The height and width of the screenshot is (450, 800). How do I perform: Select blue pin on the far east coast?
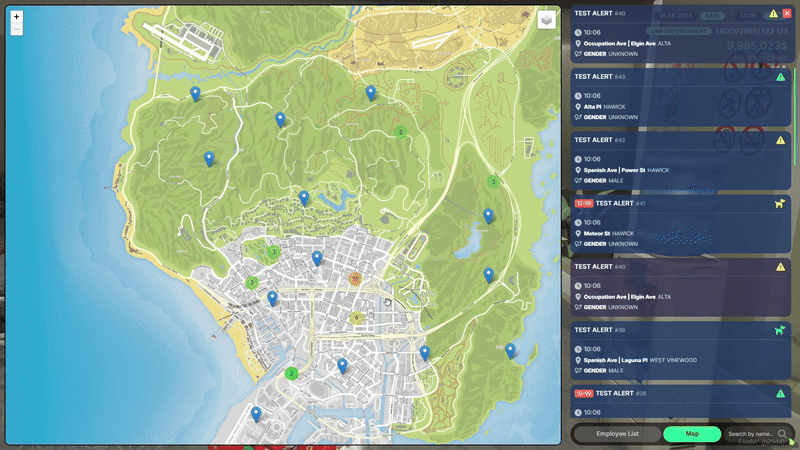tap(510, 351)
